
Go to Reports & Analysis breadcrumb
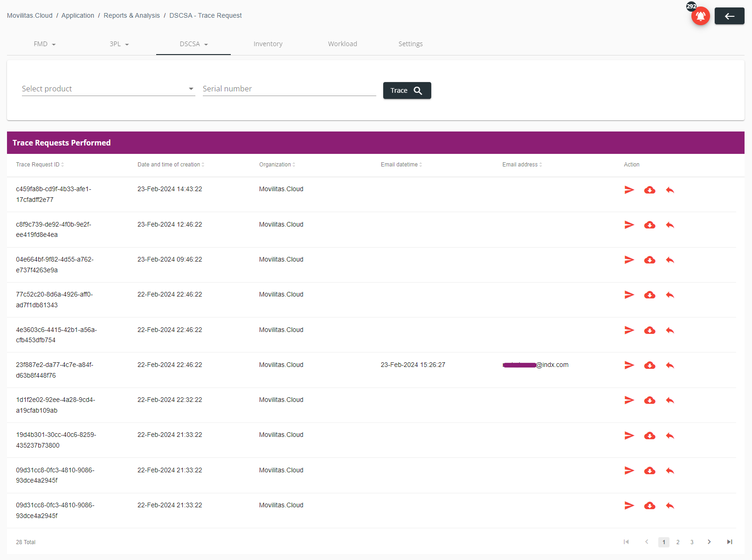pos(132,15)
